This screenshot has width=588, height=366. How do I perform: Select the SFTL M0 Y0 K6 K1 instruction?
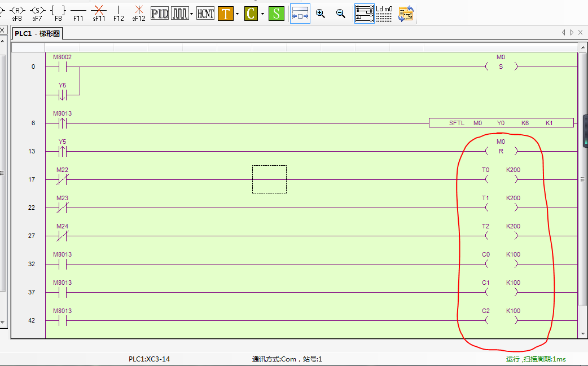tap(501, 123)
